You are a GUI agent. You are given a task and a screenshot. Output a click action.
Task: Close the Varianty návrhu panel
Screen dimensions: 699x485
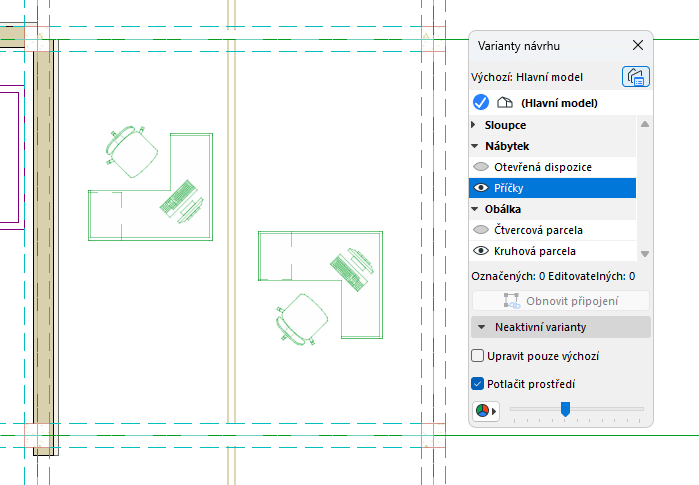[x=638, y=45]
